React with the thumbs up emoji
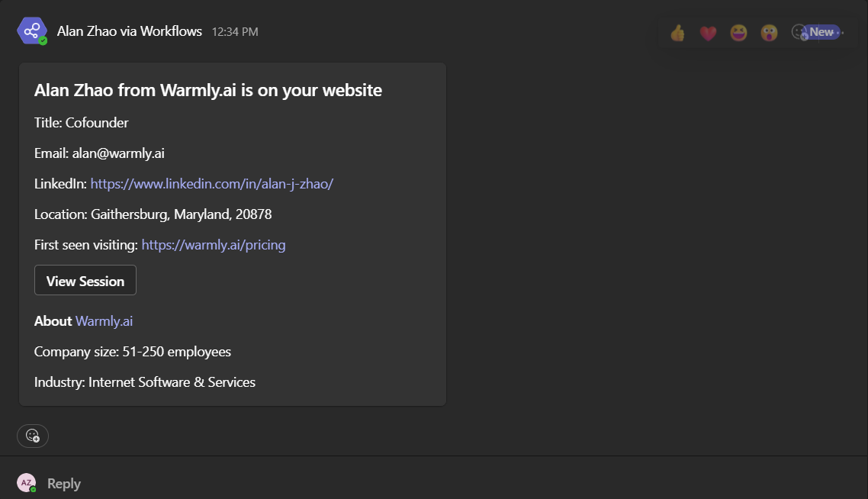This screenshot has height=499, width=868. click(677, 33)
